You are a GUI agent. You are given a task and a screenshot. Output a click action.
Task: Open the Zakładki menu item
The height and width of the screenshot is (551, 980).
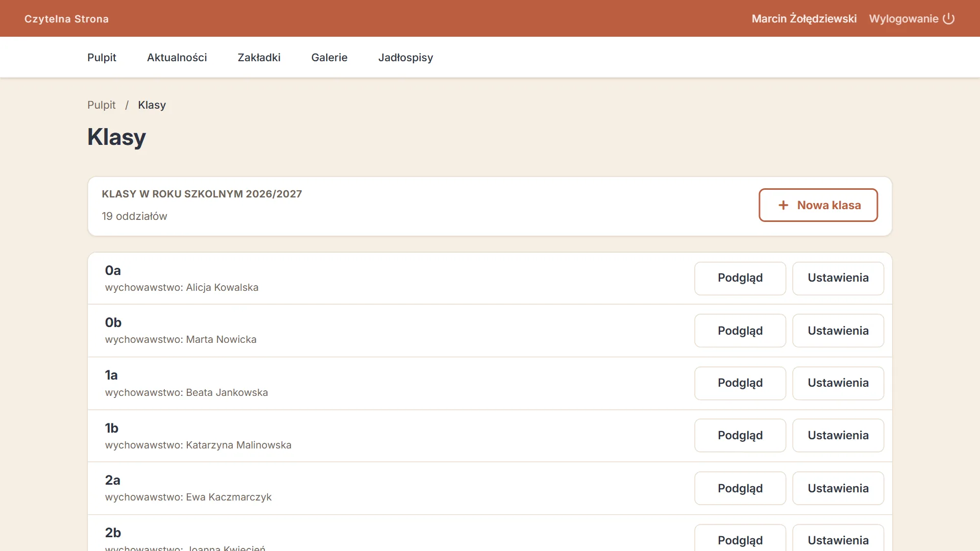259,58
